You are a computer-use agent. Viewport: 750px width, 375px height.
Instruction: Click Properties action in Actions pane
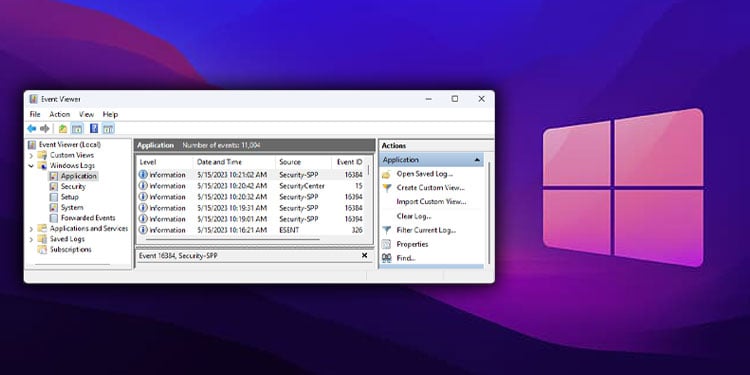(x=412, y=244)
